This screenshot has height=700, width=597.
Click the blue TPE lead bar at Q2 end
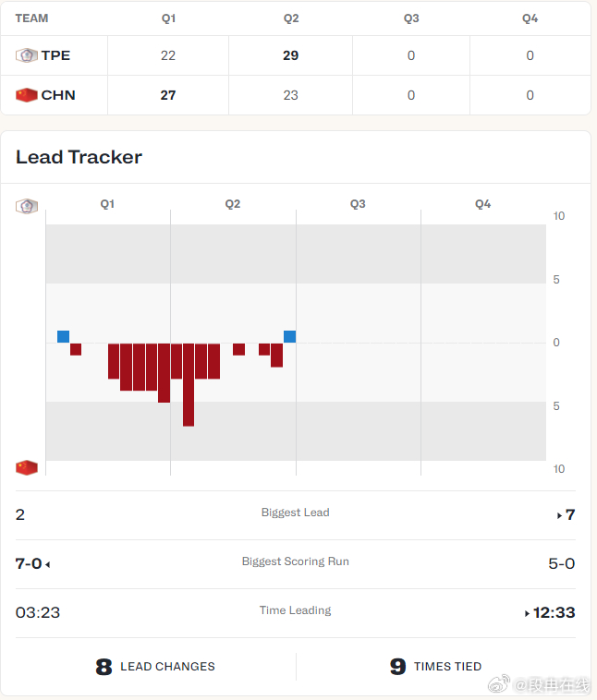[x=289, y=336]
